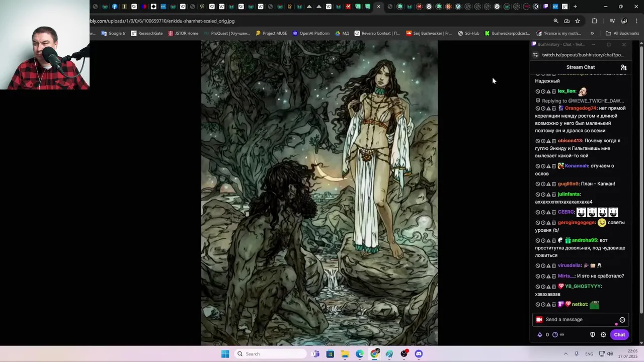Open the Sci-Hub bookmark

tap(468, 34)
